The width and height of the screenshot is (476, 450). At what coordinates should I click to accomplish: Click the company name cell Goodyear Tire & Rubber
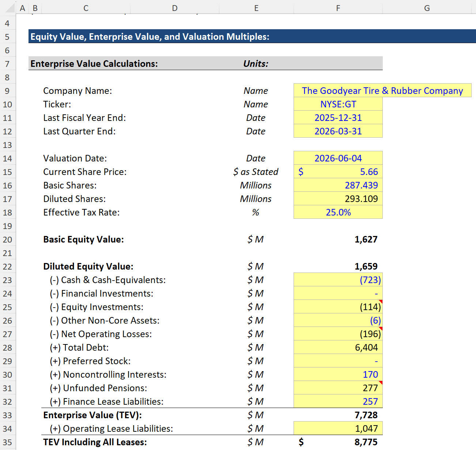[382, 91]
